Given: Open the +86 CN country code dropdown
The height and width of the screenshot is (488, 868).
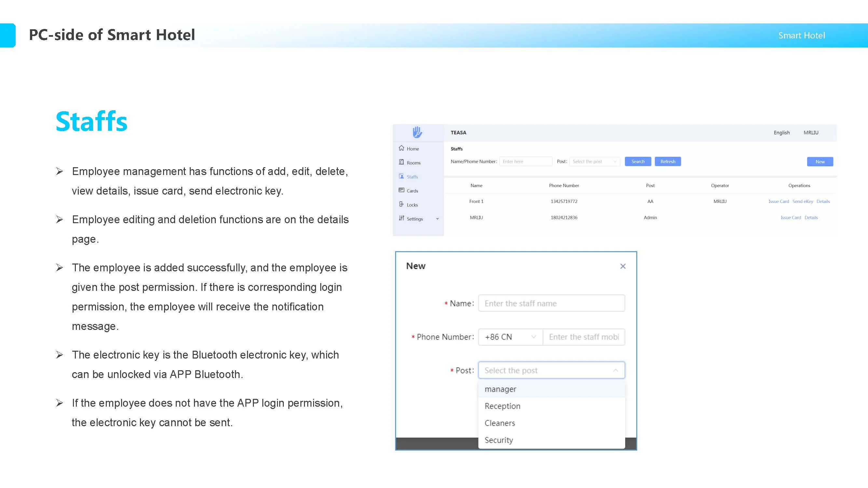Looking at the screenshot, I should point(510,337).
